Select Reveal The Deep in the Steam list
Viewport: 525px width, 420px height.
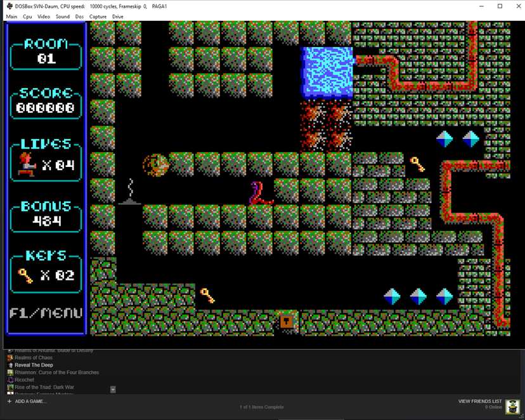point(34,365)
